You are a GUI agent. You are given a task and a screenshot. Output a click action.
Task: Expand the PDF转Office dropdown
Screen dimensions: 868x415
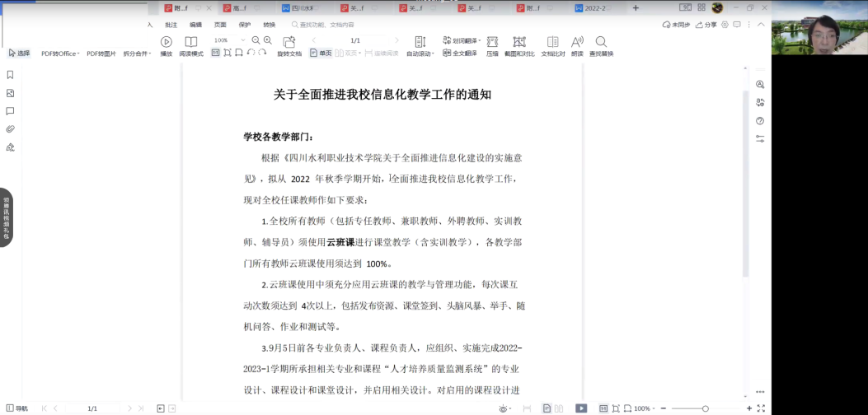click(61, 54)
